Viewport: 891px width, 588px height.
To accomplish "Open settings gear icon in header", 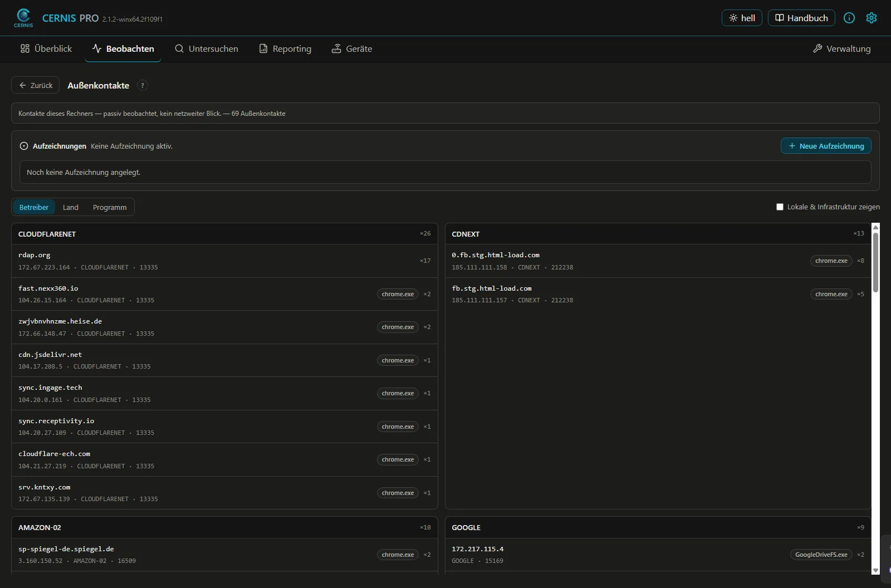I will point(872,18).
